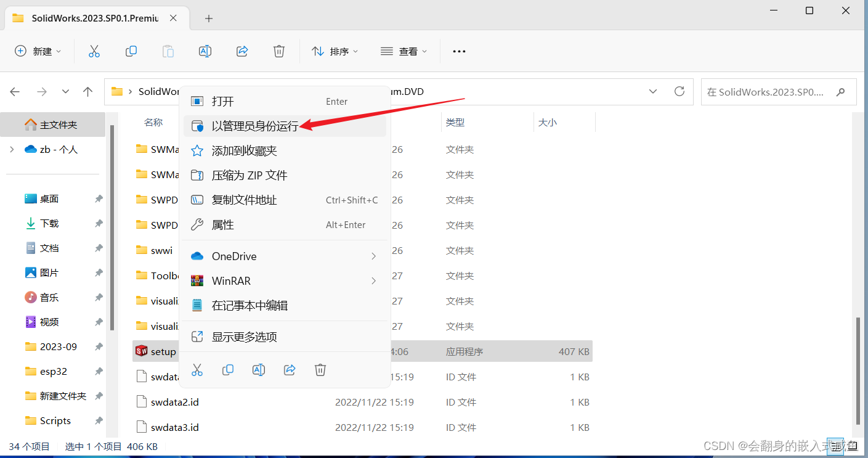Unpin 下载 using its pin icon

tap(99, 224)
